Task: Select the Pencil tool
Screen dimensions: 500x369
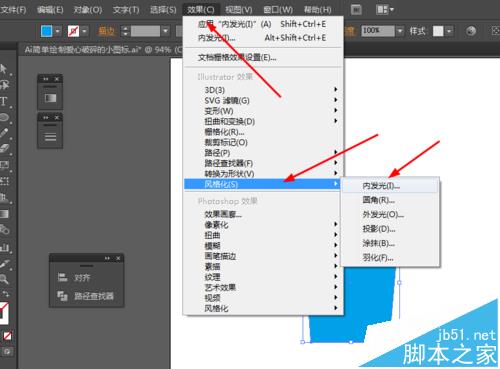Action: (x=4, y=133)
